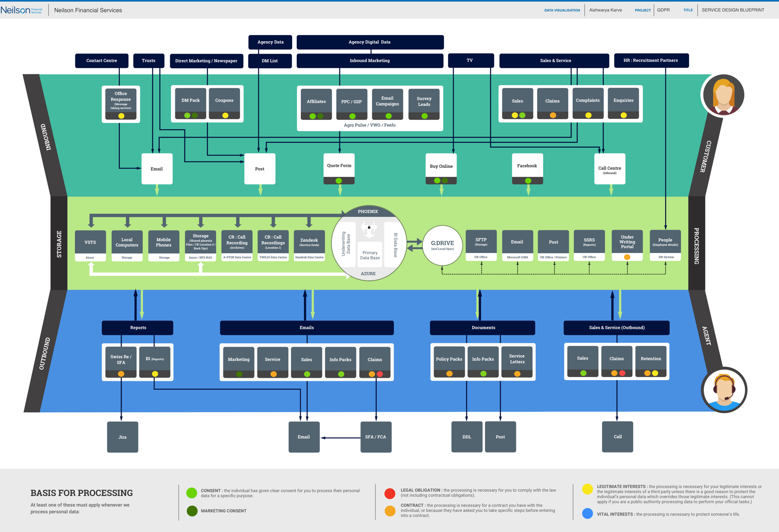Click the customer avatar portrait
The height and width of the screenshot is (532, 779).
(723, 95)
